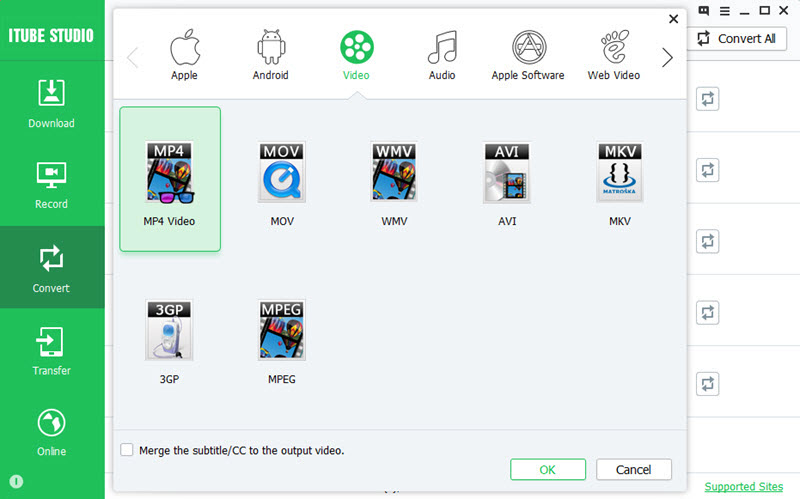Confirm format with OK button
This screenshot has width=800, height=499.
click(548, 469)
